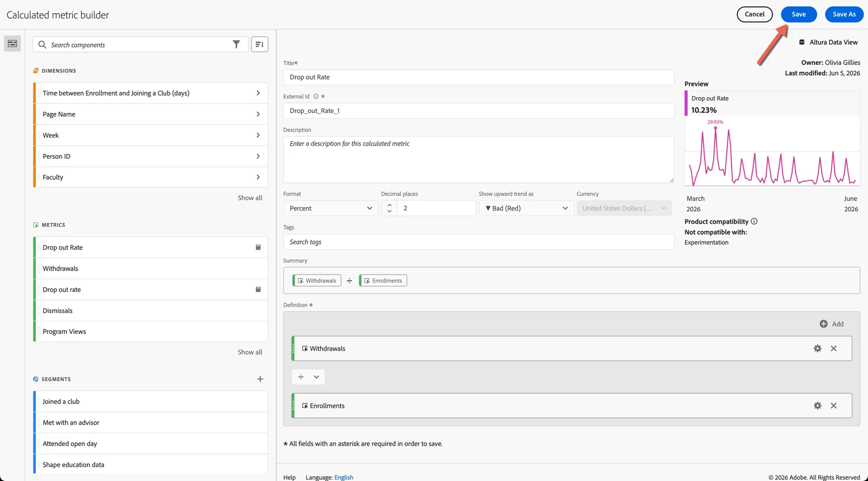Open the division operator dropdown
Image resolution: width=868 pixels, height=481 pixels.
tap(308, 377)
